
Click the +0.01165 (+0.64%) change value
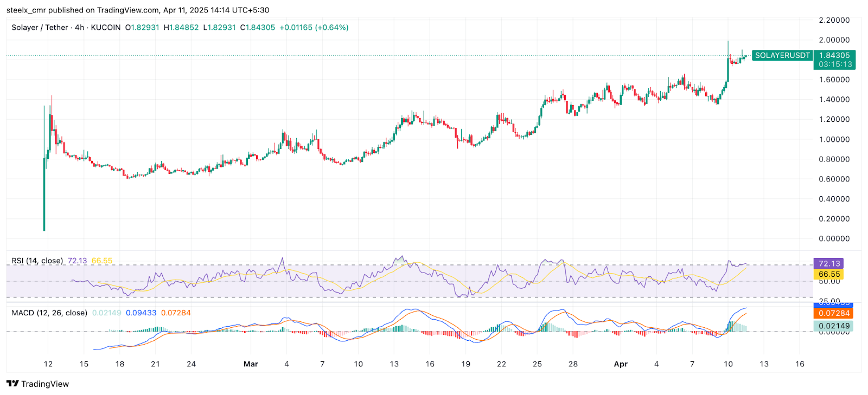pos(314,27)
